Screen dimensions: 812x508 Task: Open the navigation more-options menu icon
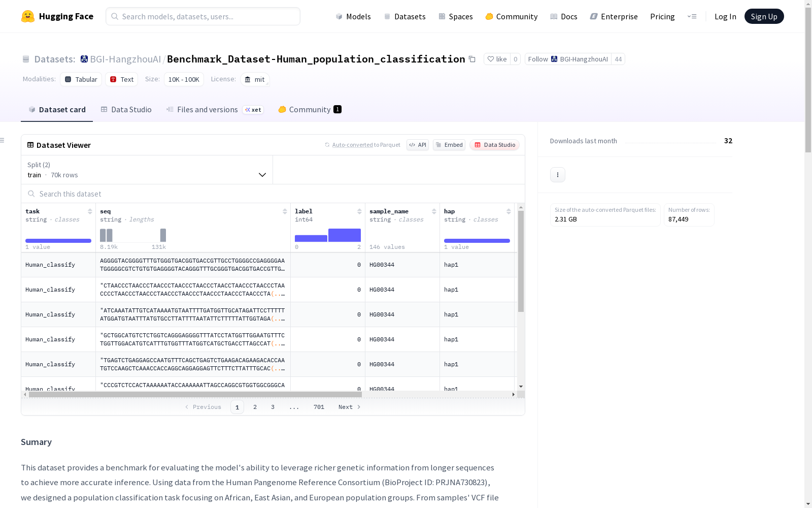(x=692, y=16)
